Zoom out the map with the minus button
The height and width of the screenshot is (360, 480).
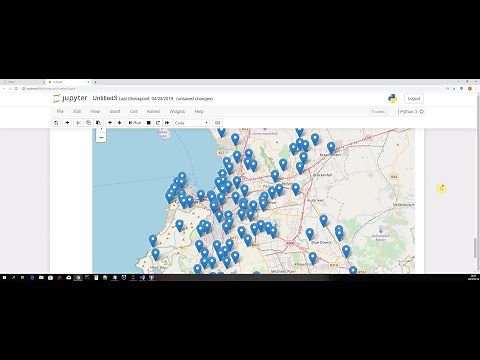click(x=101, y=138)
